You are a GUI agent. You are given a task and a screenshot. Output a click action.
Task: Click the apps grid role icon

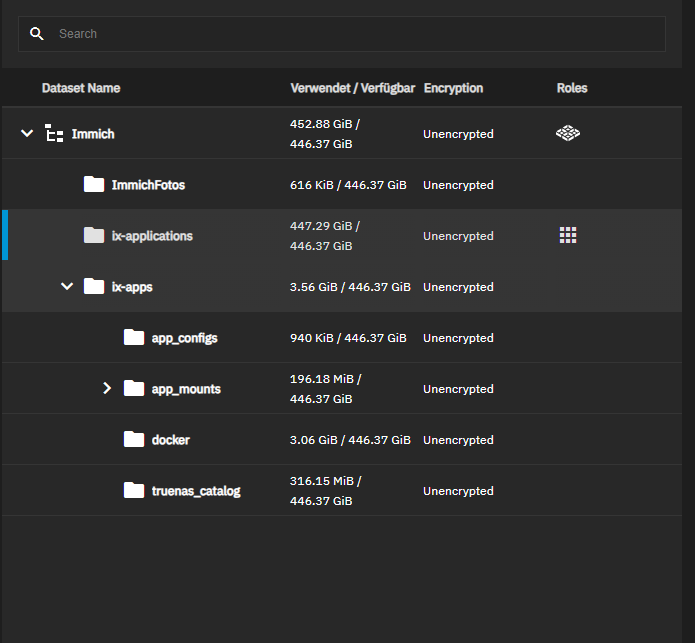(x=568, y=236)
